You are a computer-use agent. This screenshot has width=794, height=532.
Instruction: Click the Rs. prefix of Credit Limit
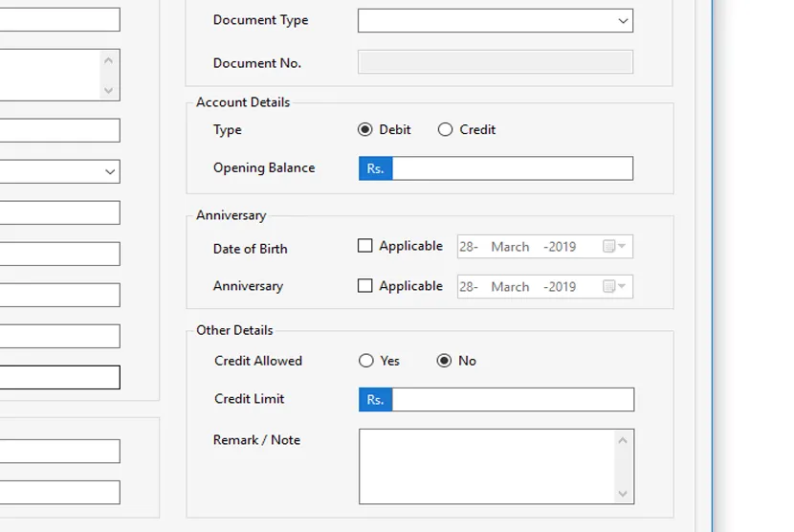[x=376, y=400]
